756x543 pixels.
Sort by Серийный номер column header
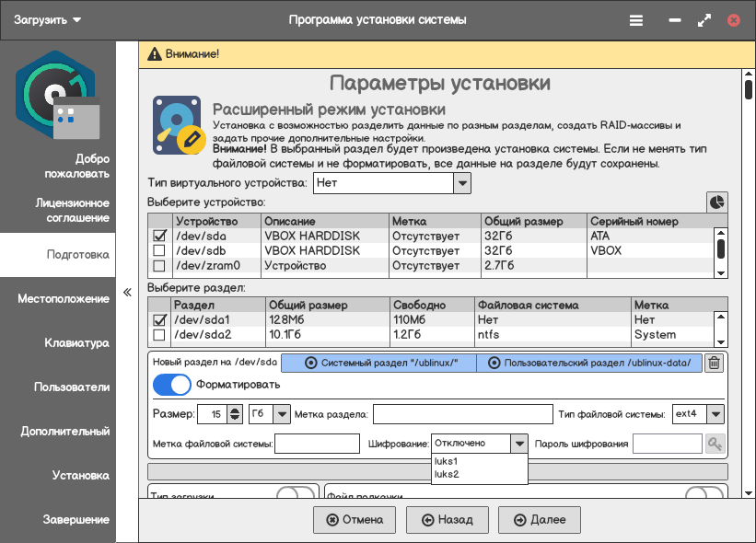pyautogui.click(x=650, y=221)
